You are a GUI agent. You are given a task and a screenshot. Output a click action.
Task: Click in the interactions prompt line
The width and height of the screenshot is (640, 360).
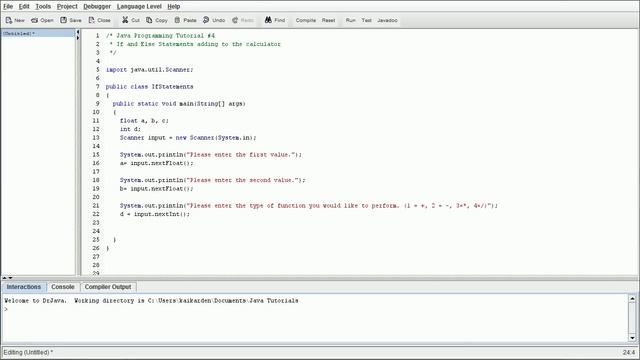[x=314, y=309]
